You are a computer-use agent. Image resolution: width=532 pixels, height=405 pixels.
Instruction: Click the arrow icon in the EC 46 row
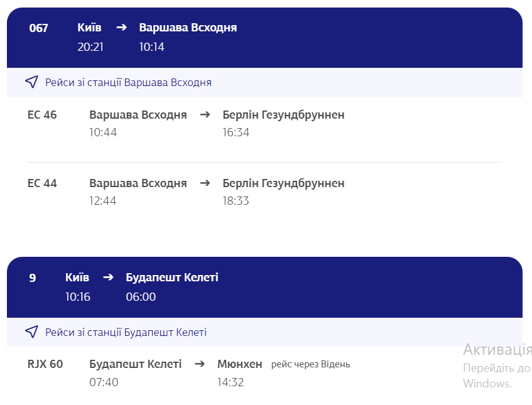[x=205, y=115]
